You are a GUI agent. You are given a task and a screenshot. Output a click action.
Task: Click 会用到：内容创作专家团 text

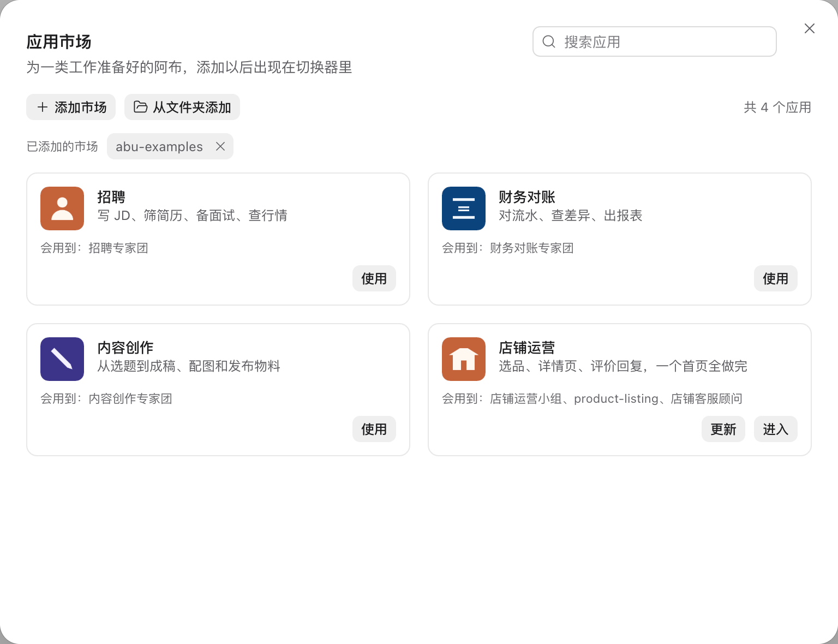[106, 399]
